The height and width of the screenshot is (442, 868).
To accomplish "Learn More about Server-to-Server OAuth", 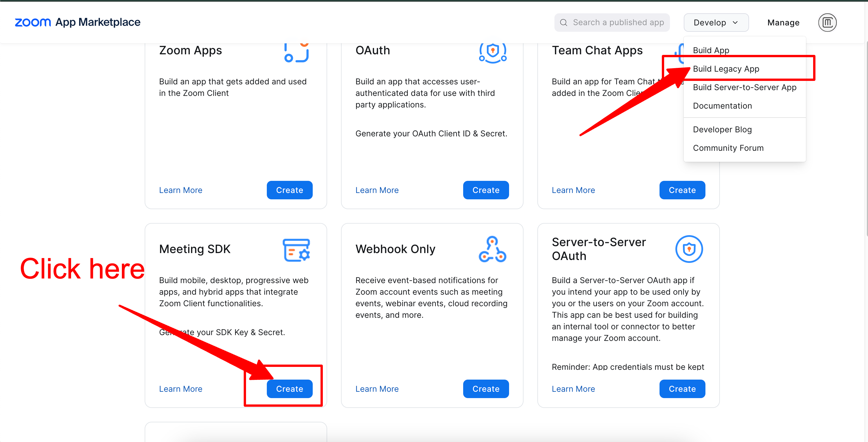I will [x=573, y=389].
